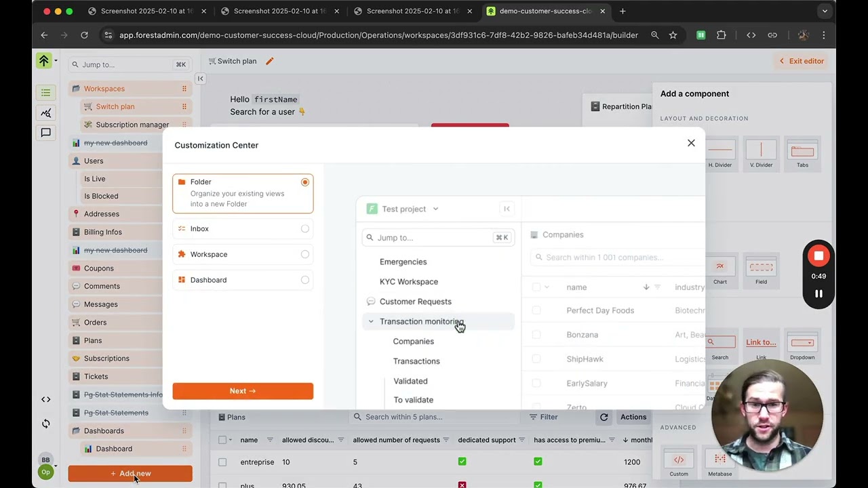Viewport: 868px width, 488px height.
Task: Toggle select-all checkbox in Plans header
Action: coord(222,441)
